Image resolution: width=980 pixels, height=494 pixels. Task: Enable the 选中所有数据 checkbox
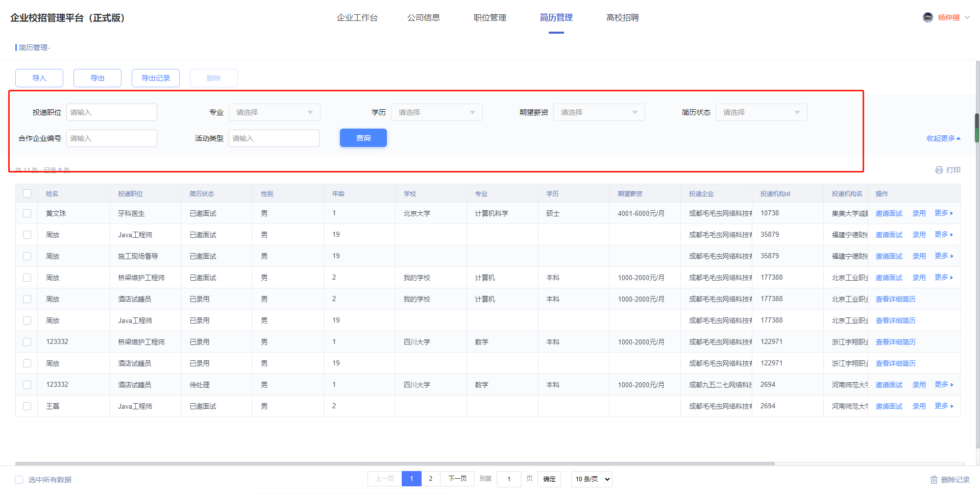[19, 480]
